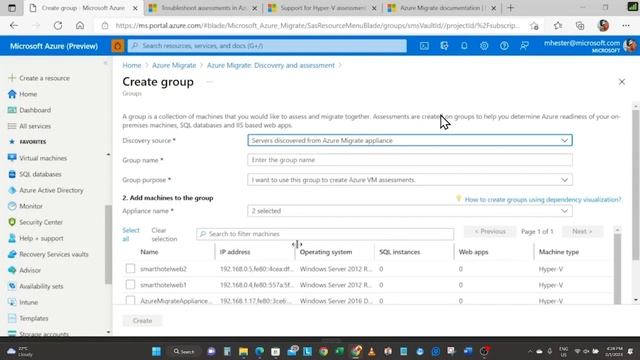The width and height of the screenshot is (640, 360).
Task: Click the Next page button
Action: 582,231
